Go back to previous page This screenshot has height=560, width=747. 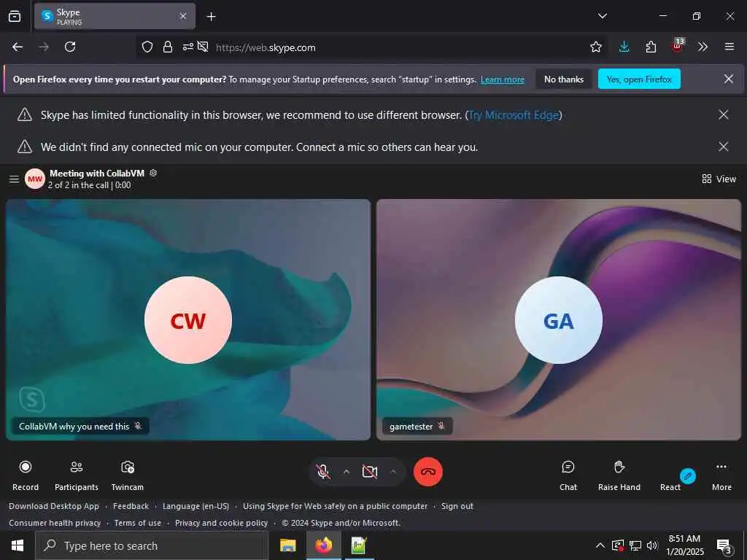[x=18, y=47]
